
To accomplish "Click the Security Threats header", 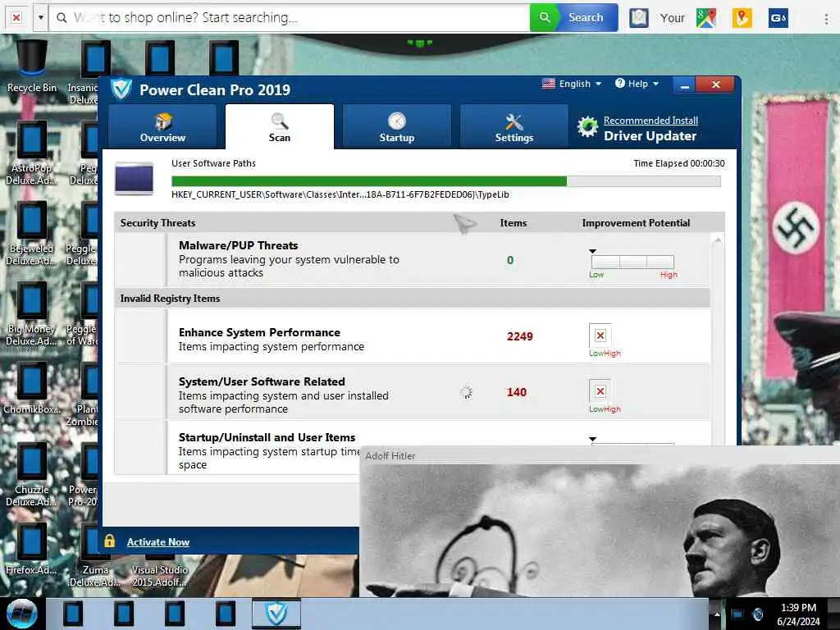I will click(157, 223).
